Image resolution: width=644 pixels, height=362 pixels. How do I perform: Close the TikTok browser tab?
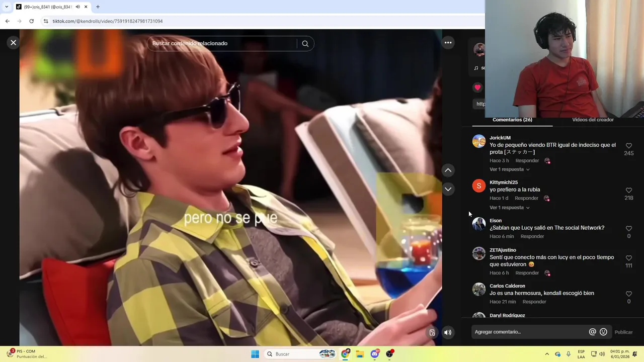[x=86, y=7]
